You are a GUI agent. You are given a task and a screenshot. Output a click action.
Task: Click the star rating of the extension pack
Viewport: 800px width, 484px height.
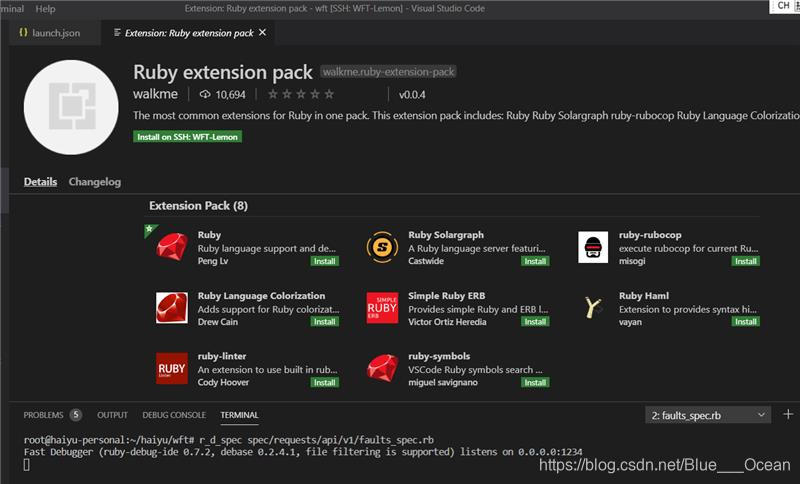click(x=301, y=94)
